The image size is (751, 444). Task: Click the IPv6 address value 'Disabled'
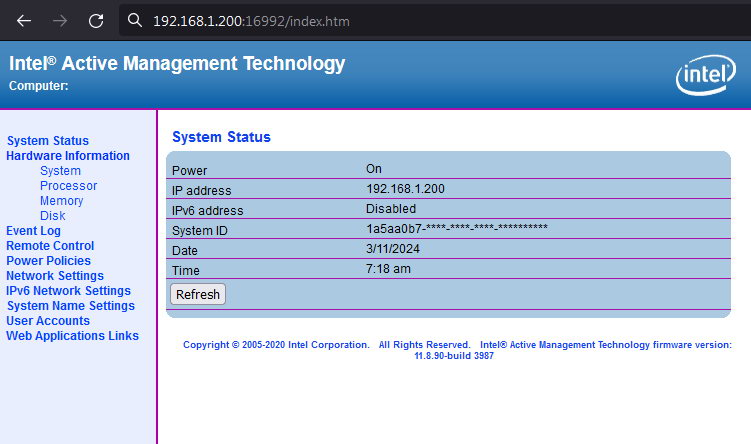[x=391, y=209]
